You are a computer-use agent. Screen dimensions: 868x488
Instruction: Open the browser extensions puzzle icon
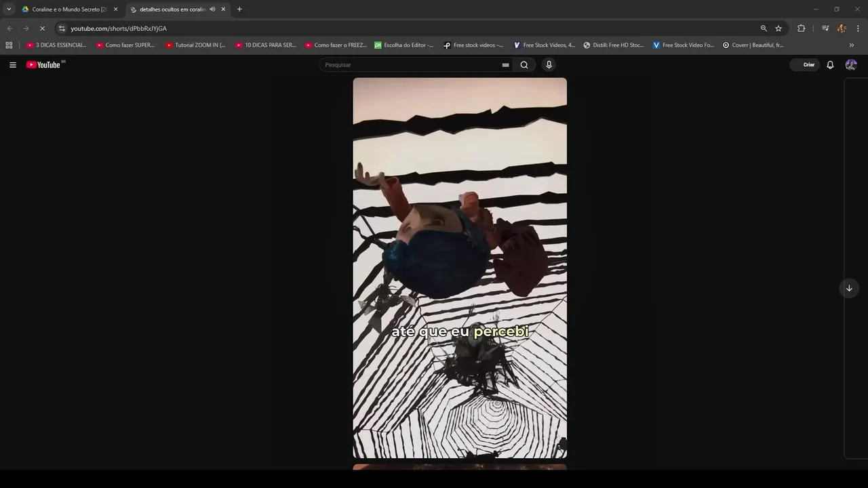pos(802,28)
